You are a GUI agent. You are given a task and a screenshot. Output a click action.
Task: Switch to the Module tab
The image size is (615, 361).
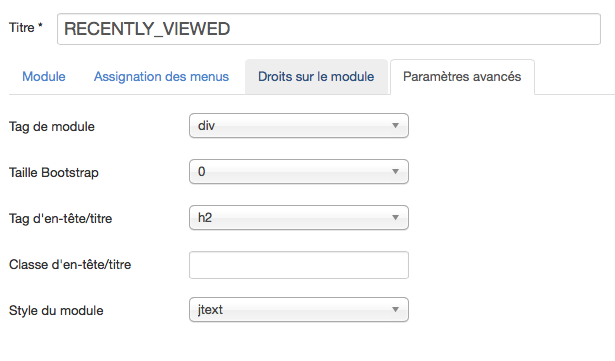coord(44,77)
